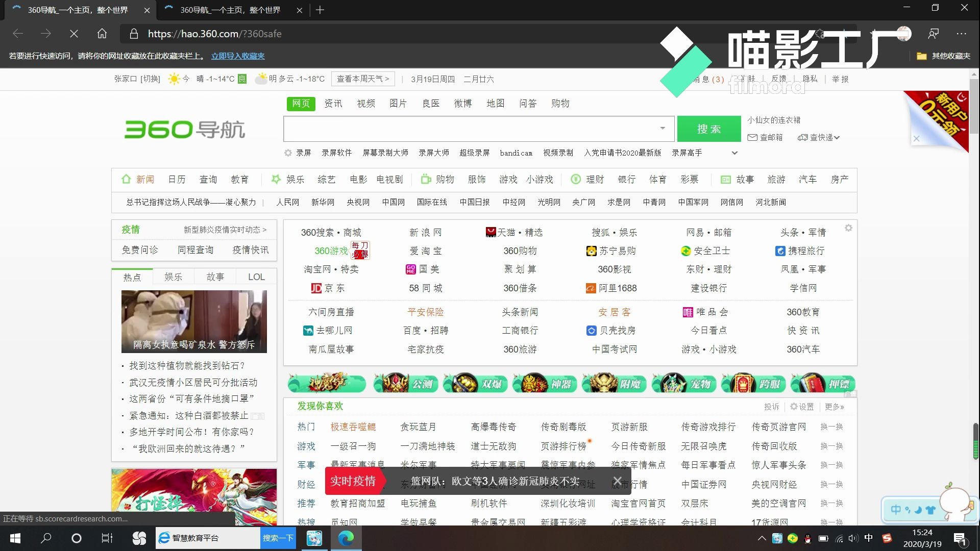Open the 押镖 game banner icon

(823, 383)
